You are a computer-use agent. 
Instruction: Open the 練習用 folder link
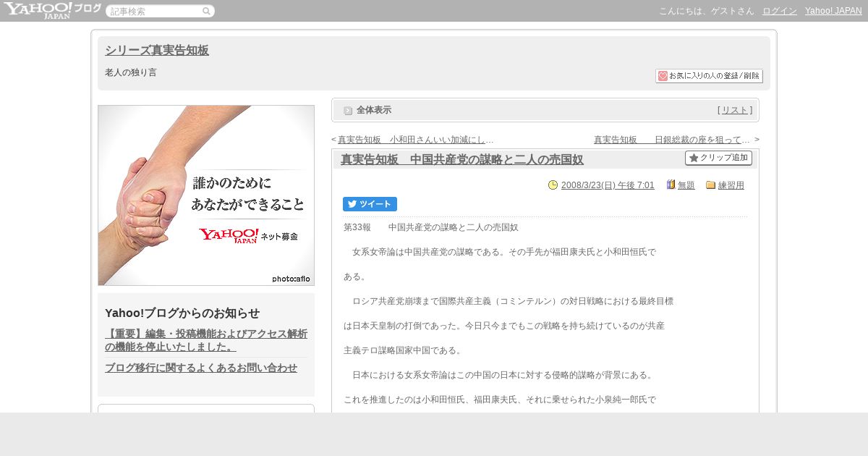coord(731,185)
